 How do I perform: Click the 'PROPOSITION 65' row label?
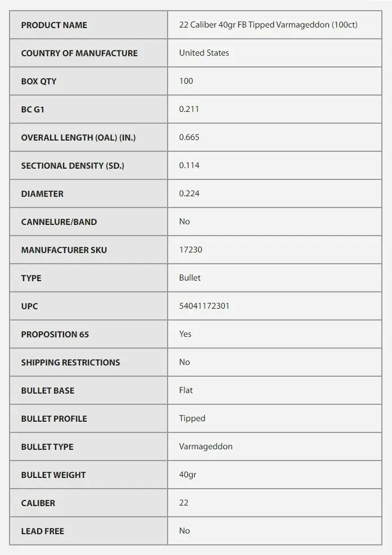(x=55, y=334)
